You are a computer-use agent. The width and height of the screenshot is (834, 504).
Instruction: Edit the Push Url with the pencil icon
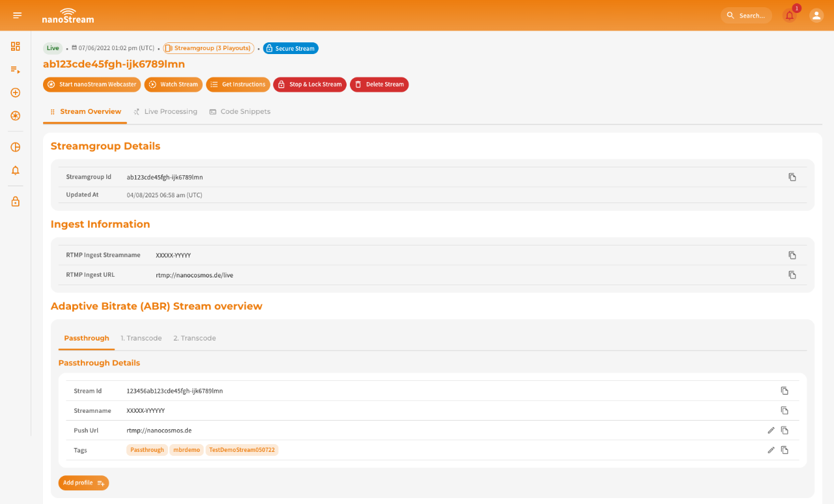pos(771,430)
